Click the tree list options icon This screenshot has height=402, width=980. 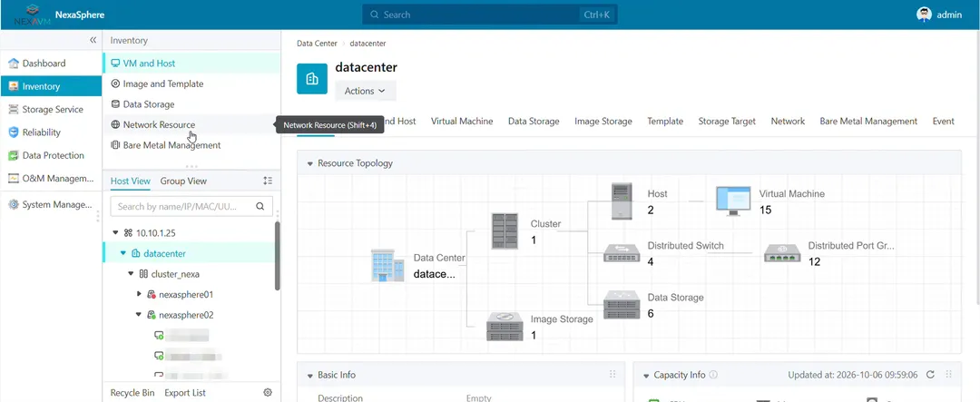pos(268,181)
